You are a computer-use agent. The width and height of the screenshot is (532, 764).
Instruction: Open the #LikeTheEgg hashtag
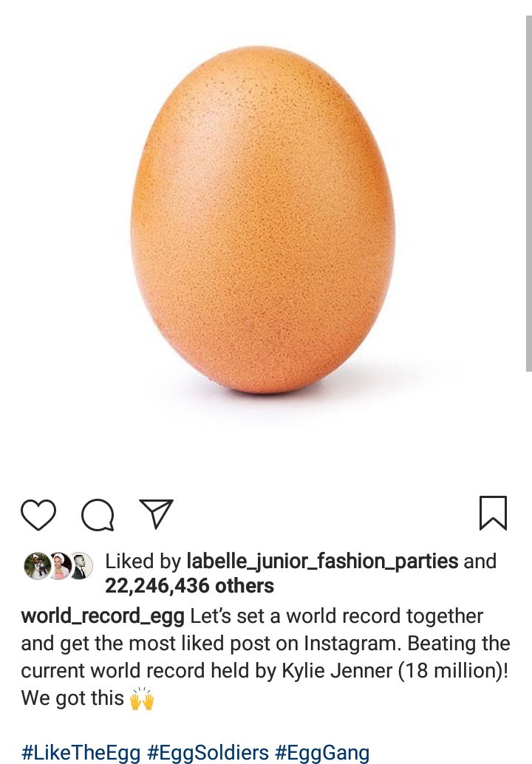[x=81, y=753]
